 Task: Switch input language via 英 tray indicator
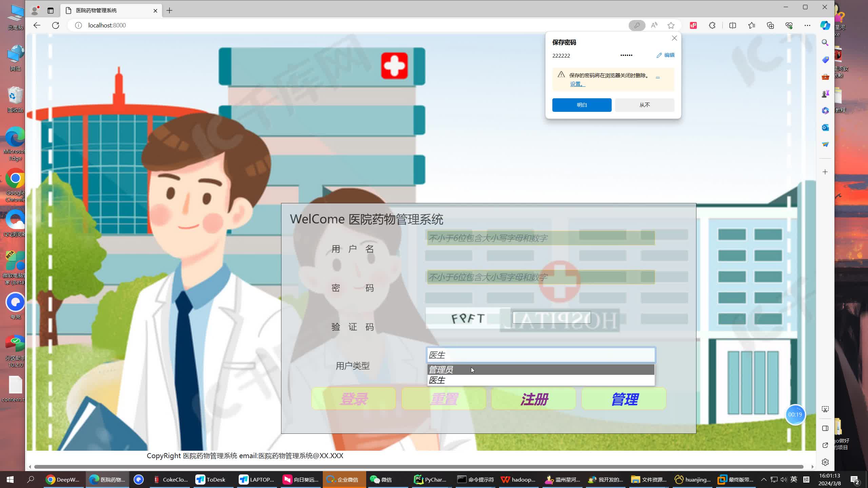coord(794,479)
